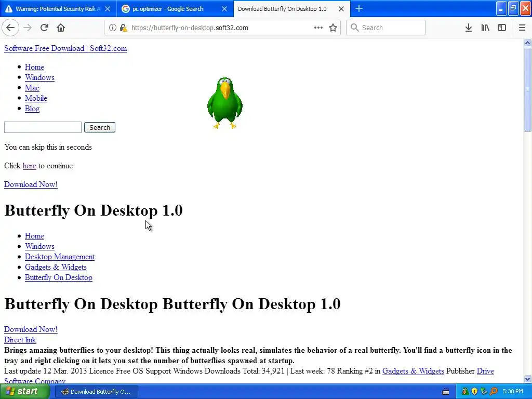The height and width of the screenshot is (399, 532).
Task: Click the green parrot desktop mascot
Action: click(x=224, y=103)
